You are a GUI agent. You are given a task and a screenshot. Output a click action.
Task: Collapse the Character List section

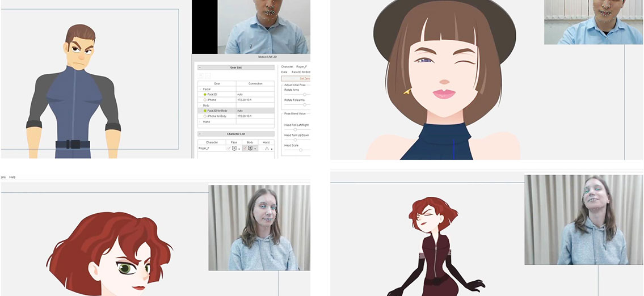(x=200, y=134)
